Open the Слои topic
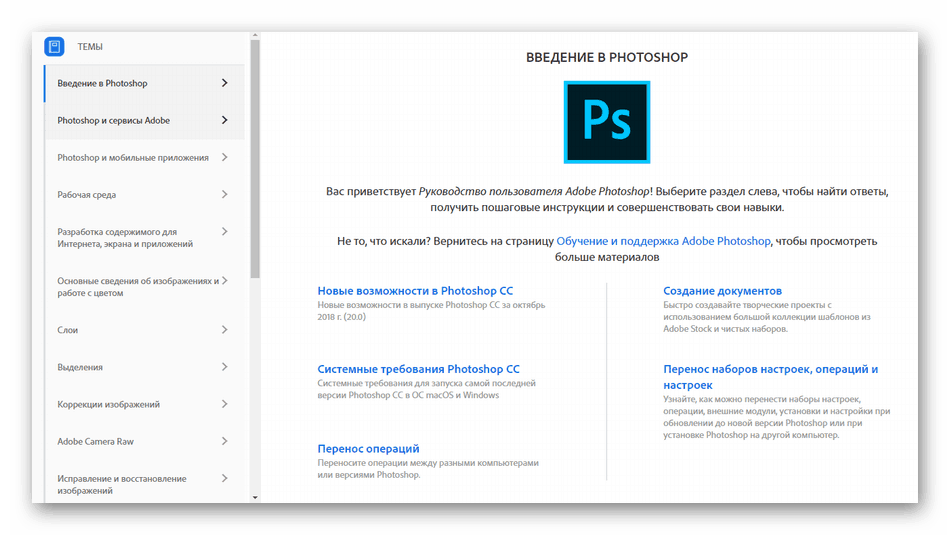Image resolution: width=950 pixels, height=535 pixels. click(67, 330)
